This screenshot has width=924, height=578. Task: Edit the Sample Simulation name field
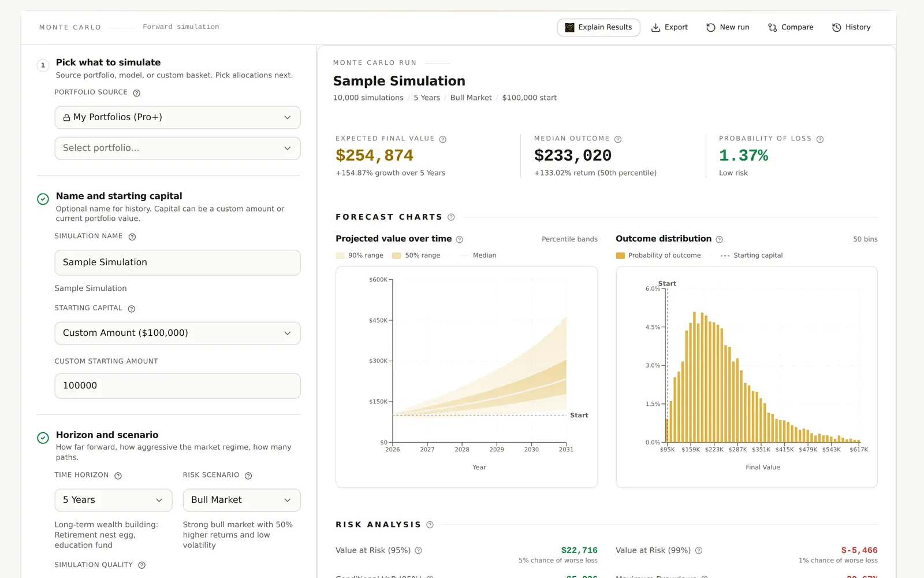pyautogui.click(x=177, y=262)
